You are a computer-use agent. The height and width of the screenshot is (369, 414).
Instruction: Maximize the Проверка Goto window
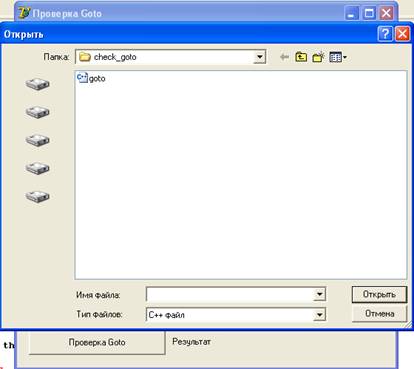pos(369,13)
